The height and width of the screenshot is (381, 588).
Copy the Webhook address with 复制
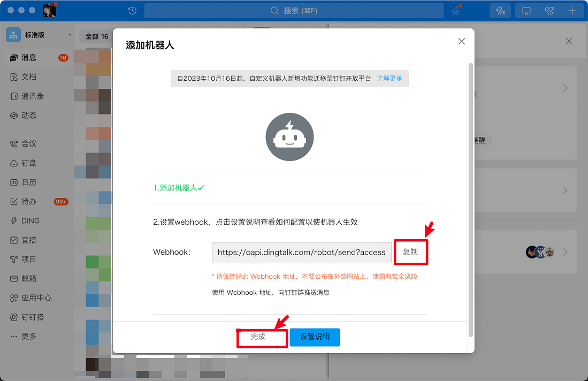pyautogui.click(x=411, y=252)
